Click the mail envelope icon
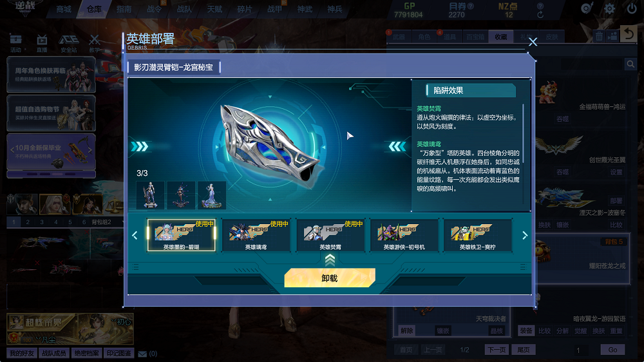The height and width of the screenshot is (362, 644). point(142,354)
